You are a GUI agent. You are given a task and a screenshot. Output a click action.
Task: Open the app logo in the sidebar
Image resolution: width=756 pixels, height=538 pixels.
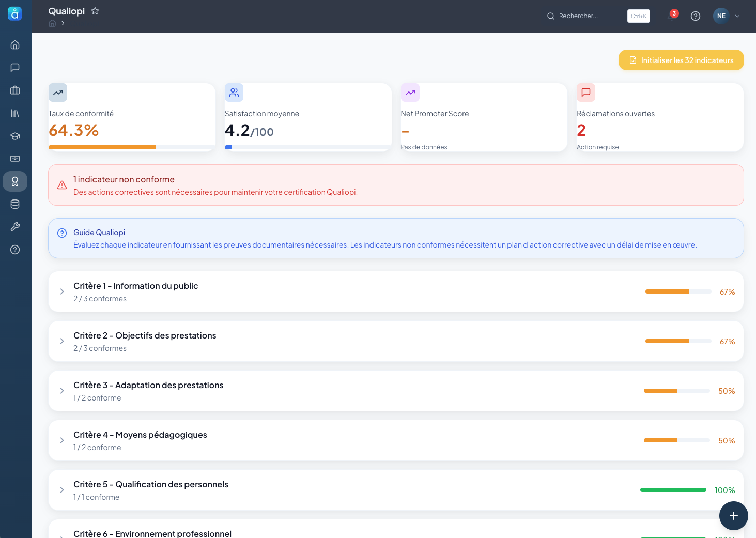pos(15,14)
